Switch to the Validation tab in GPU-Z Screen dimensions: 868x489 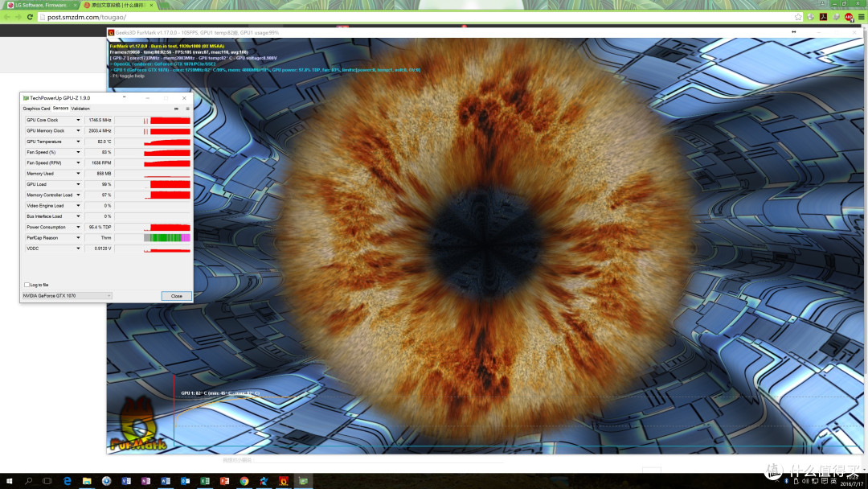pyautogui.click(x=80, y=109)
